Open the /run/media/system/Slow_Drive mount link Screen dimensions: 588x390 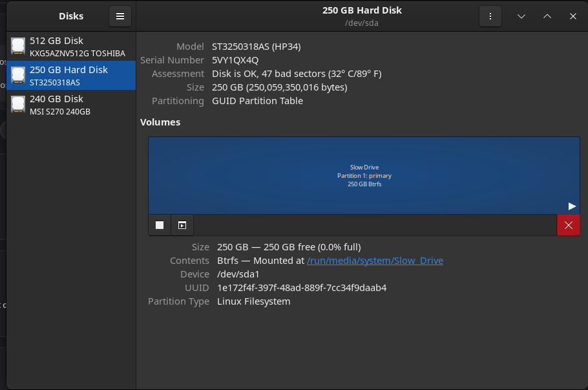tap(375, 261)
